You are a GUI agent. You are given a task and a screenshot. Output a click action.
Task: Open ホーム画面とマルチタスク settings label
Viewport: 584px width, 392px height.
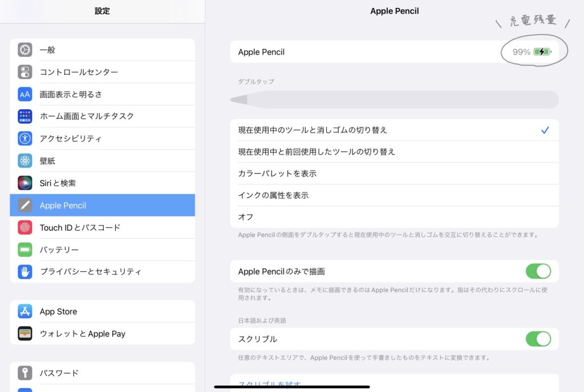click(87, 116)
